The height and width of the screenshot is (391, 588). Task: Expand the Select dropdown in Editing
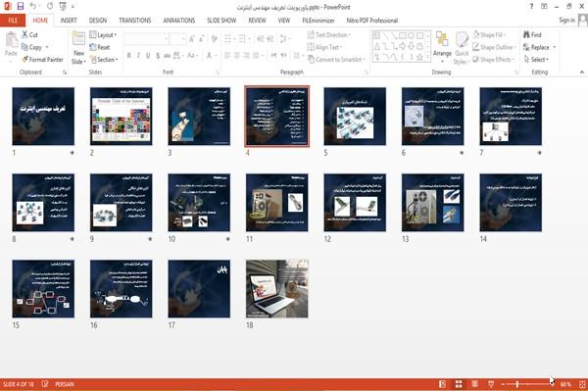coord(536,60)
